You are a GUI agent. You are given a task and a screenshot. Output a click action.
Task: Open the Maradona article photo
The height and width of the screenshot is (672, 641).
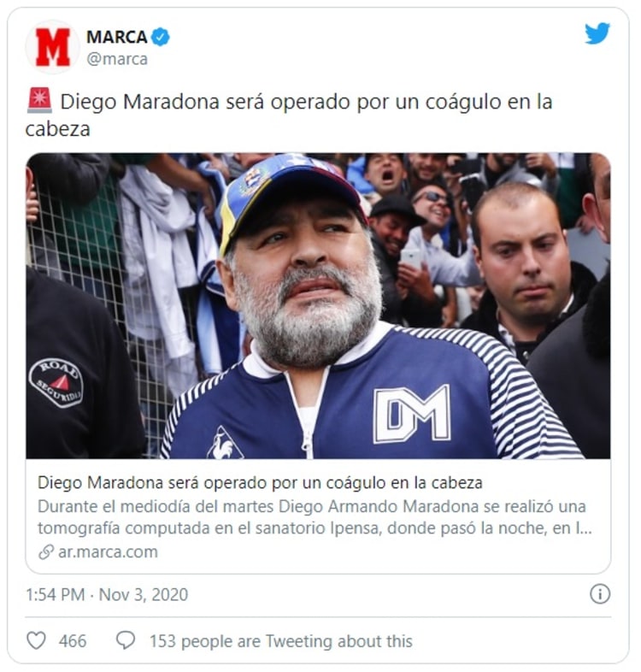tap(318, 306)
